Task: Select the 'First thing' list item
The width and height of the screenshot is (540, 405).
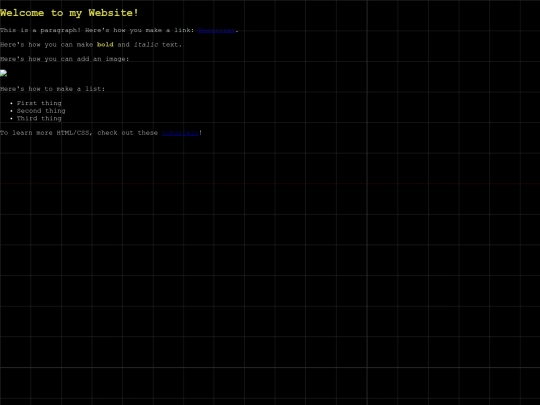Action: (x=39, y=103)
